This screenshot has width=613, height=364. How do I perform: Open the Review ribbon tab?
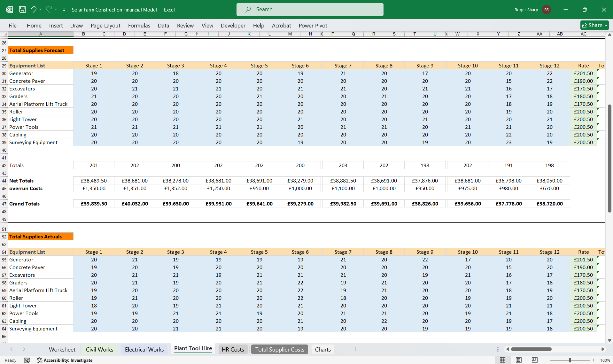tap(185, 26)
